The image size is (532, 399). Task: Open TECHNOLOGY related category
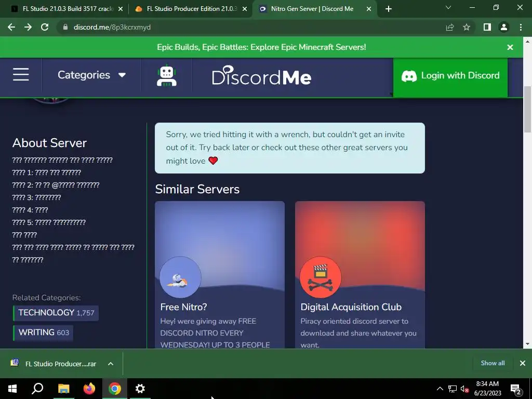coord(56,312)
